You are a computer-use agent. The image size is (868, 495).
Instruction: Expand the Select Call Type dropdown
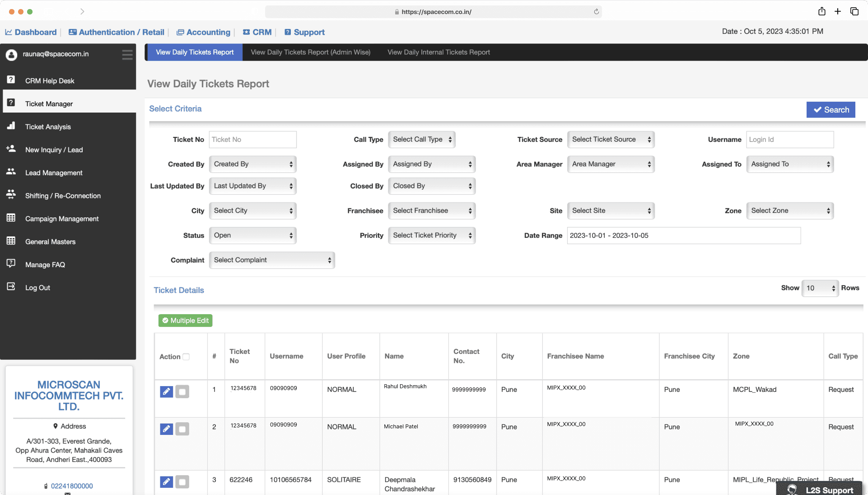pos(421,139)
